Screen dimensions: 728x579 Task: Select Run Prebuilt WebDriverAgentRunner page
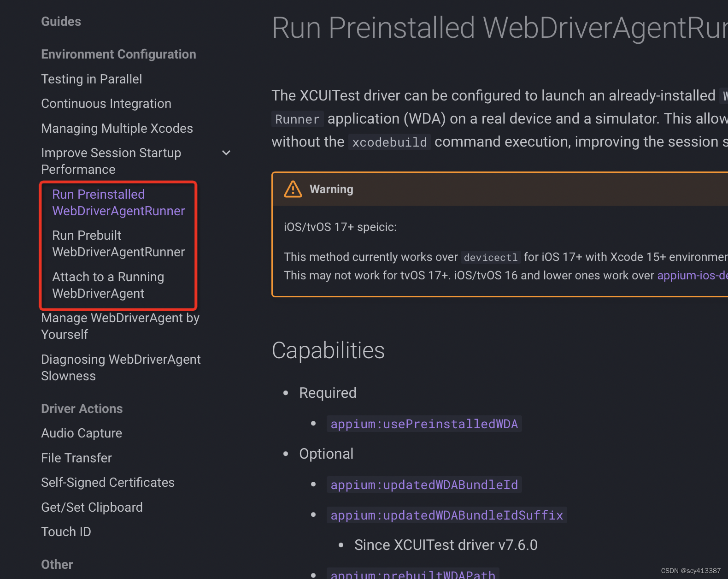tap(118, 243)
